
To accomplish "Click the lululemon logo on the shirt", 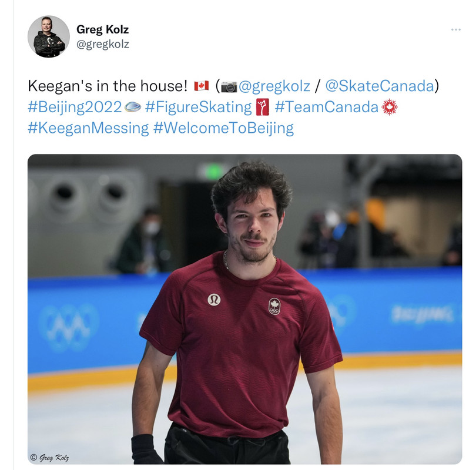I will [214, 300].
